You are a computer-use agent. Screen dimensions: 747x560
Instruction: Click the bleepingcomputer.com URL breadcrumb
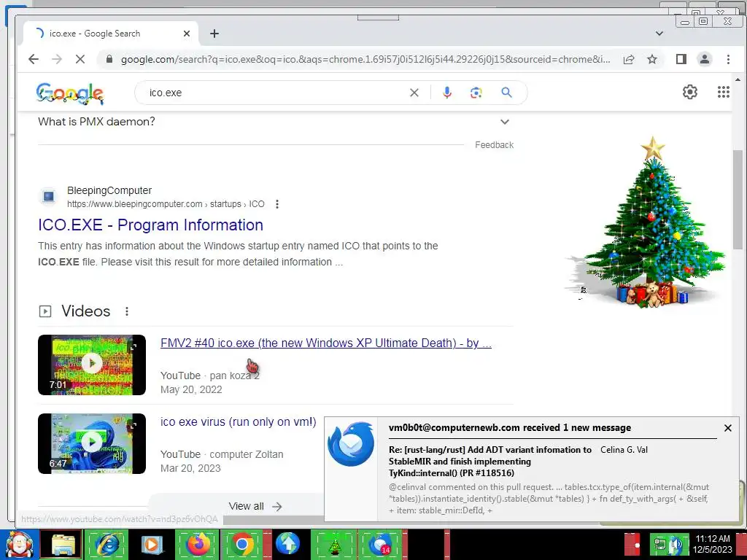point(166,204)
